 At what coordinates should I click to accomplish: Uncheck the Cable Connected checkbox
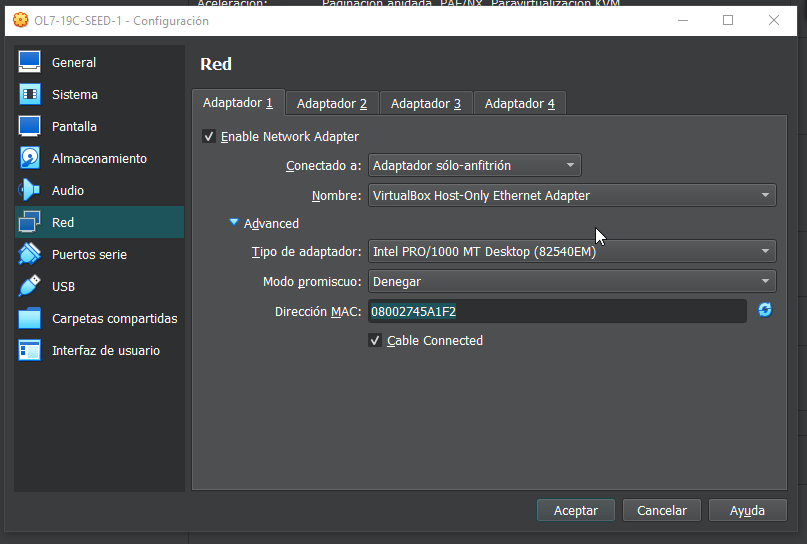coord(375,340)
